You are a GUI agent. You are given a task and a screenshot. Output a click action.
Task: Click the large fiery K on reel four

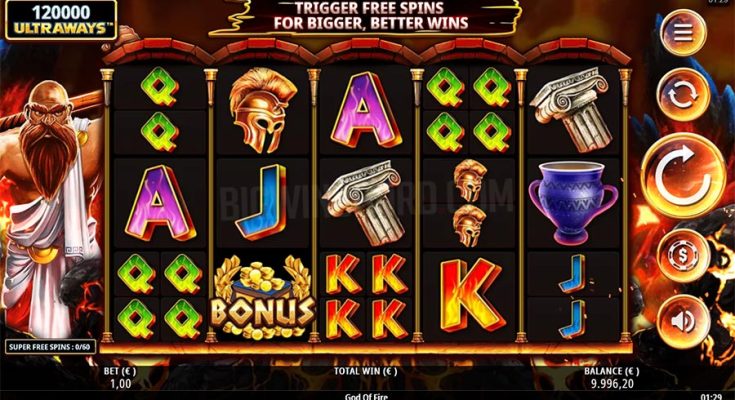pos(470,295)
